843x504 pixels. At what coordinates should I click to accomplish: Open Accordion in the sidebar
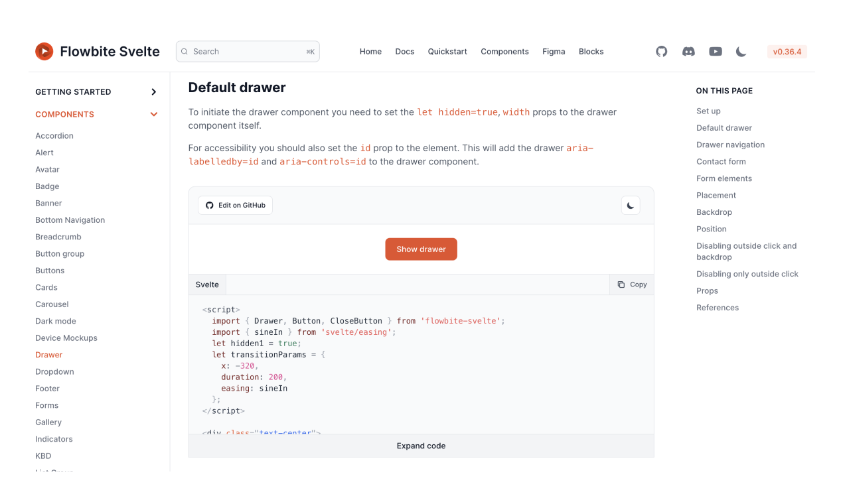[x=54, y=136]
